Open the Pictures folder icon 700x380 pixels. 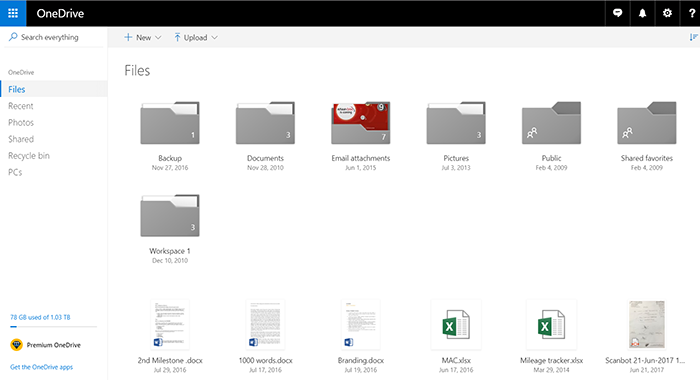(x=456, y=123)
